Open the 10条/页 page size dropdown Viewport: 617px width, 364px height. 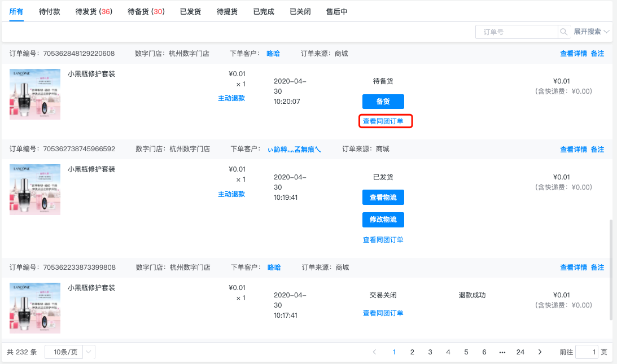[x=70, y=352]
